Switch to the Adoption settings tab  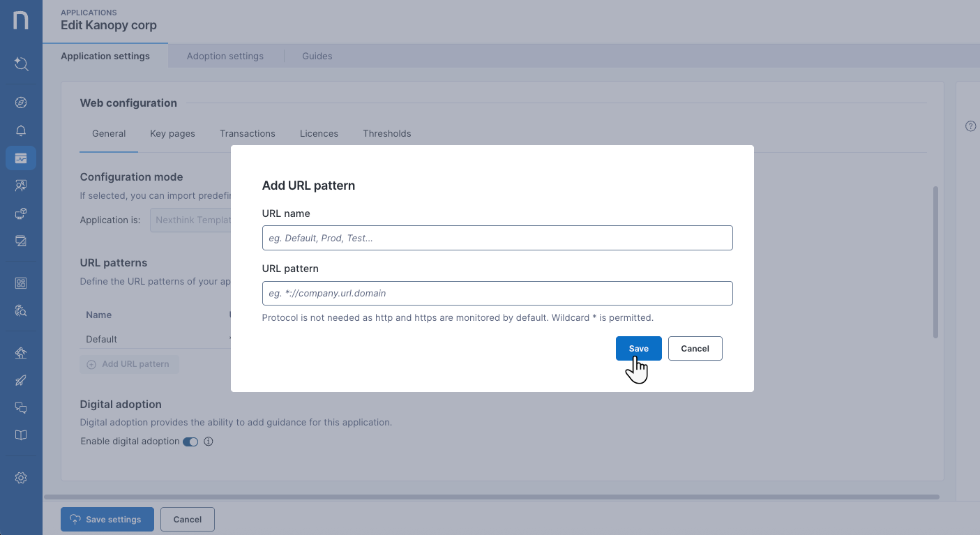point(225,56)
